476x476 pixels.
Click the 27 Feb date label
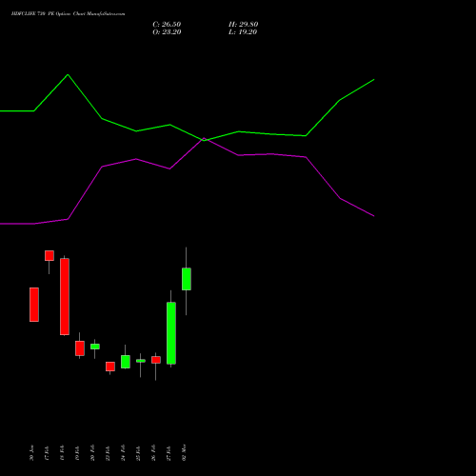169,453
